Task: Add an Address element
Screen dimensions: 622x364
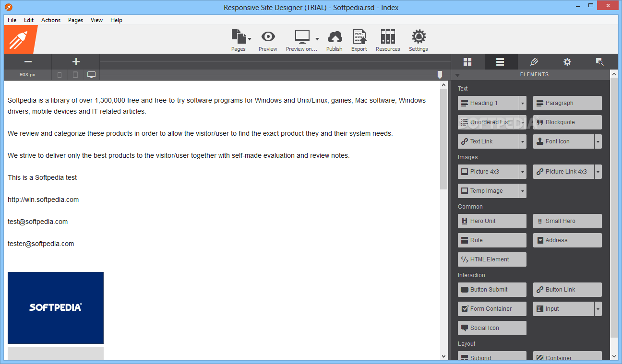Action: point(567,240)
